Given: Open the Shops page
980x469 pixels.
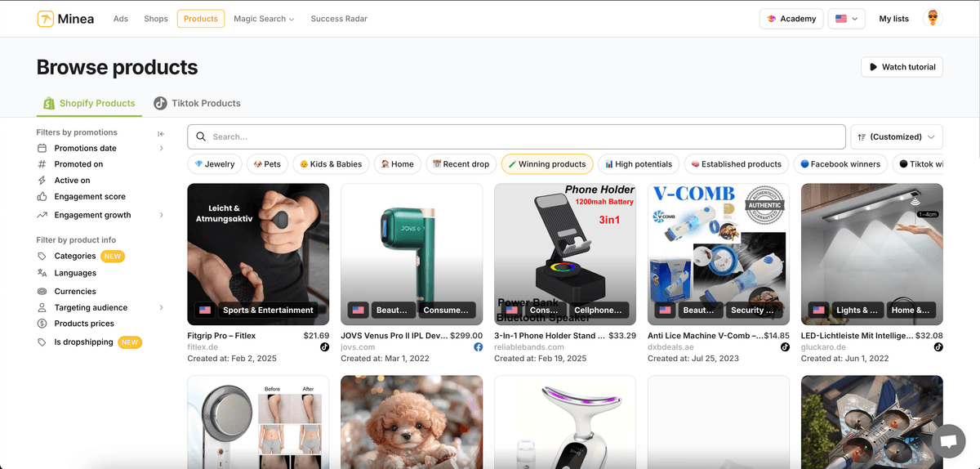Looking at the screenshot, I should (156, 19).
